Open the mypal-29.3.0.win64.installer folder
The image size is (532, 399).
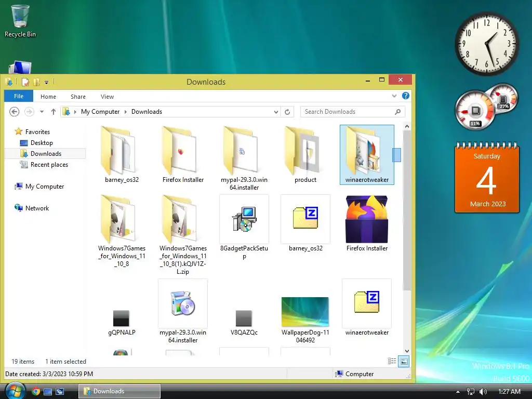[x=244, y=158]
